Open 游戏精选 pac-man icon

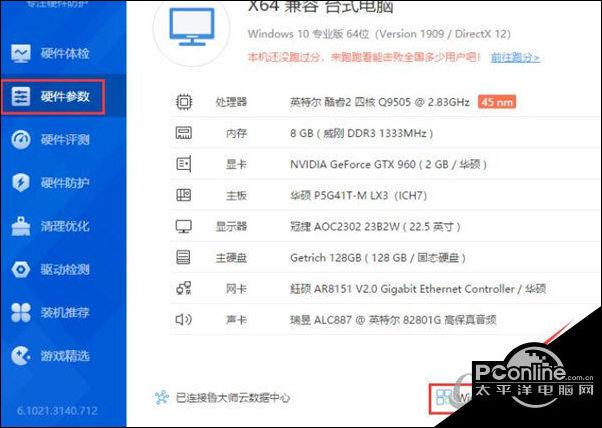21,356
